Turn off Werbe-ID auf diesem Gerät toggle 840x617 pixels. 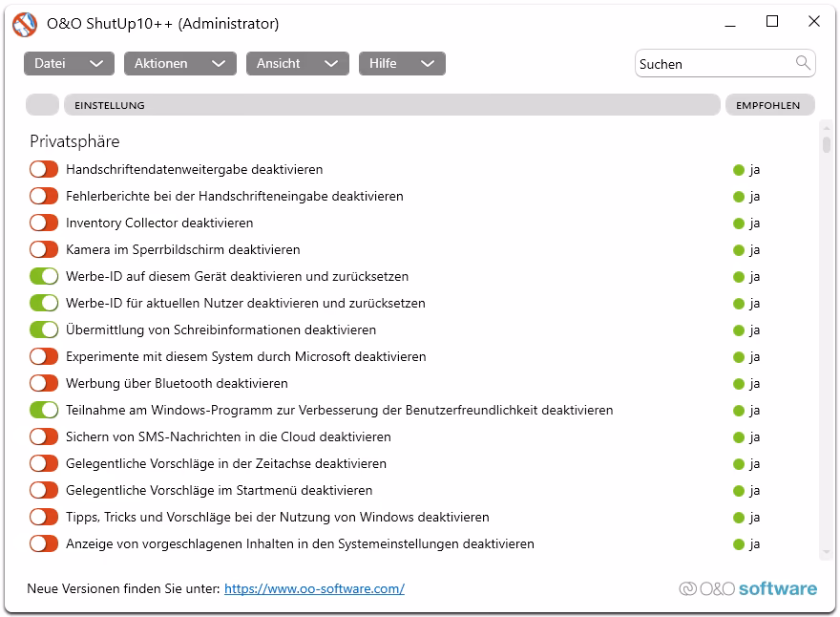44,277
